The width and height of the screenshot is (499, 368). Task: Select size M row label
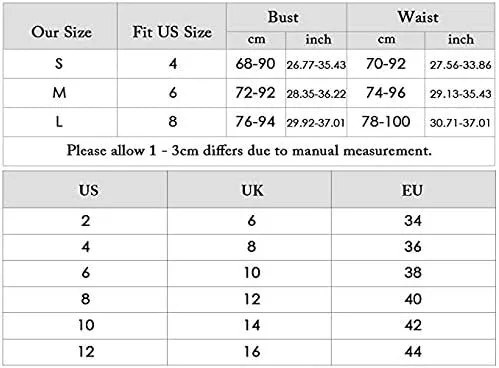coord(60,93)
